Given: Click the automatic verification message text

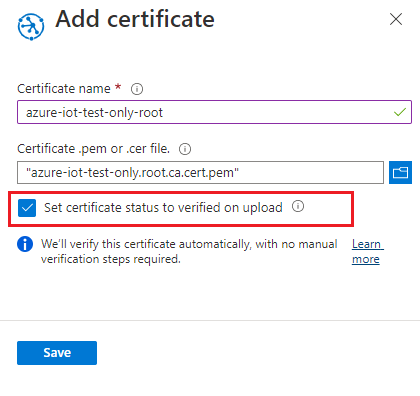Looking at the screenshot, I should tap(189, 251).
